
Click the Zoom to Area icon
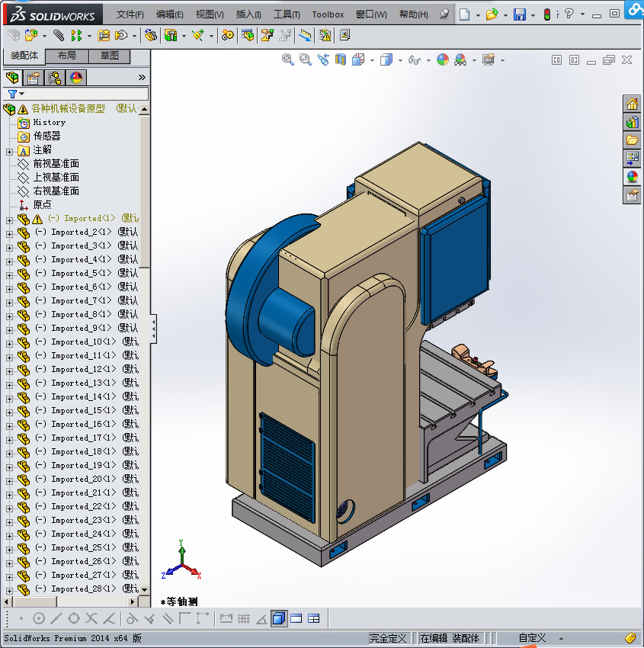click(306, 60)
